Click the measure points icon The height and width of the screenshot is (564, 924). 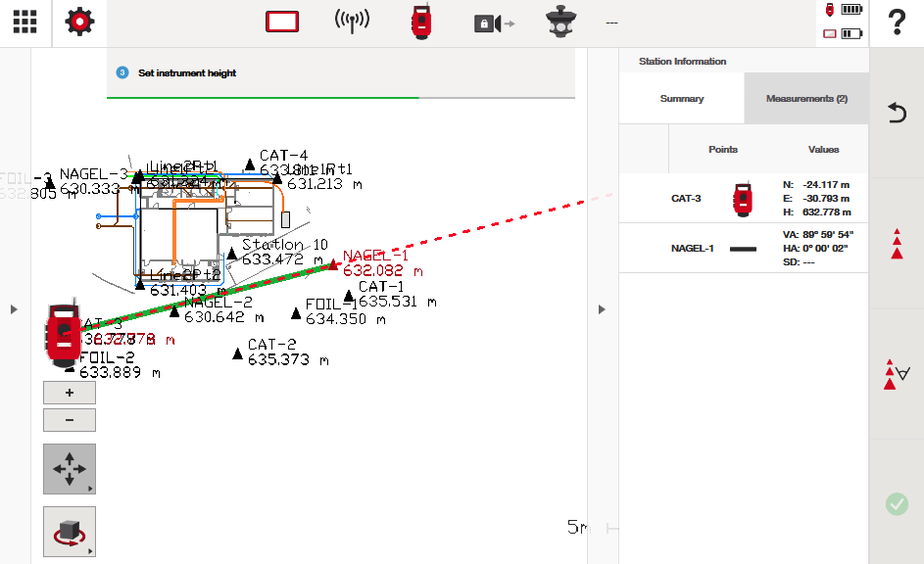tap(896, 375)
